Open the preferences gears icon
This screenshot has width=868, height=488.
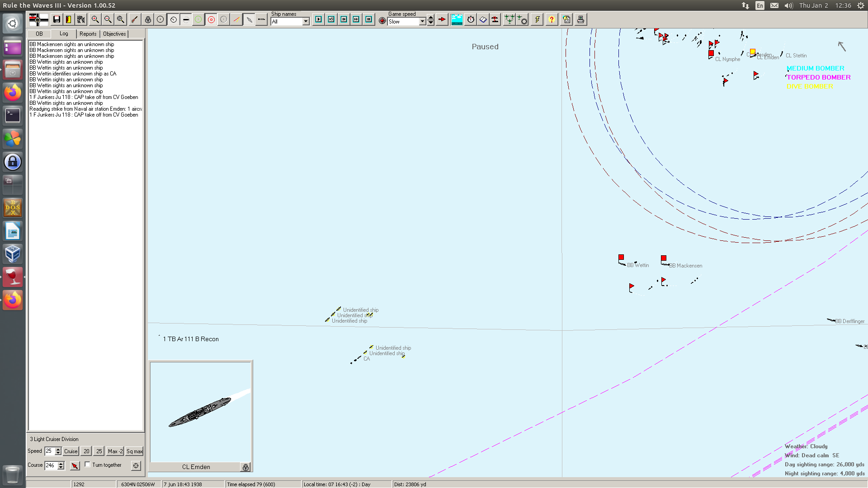(81, 19)
